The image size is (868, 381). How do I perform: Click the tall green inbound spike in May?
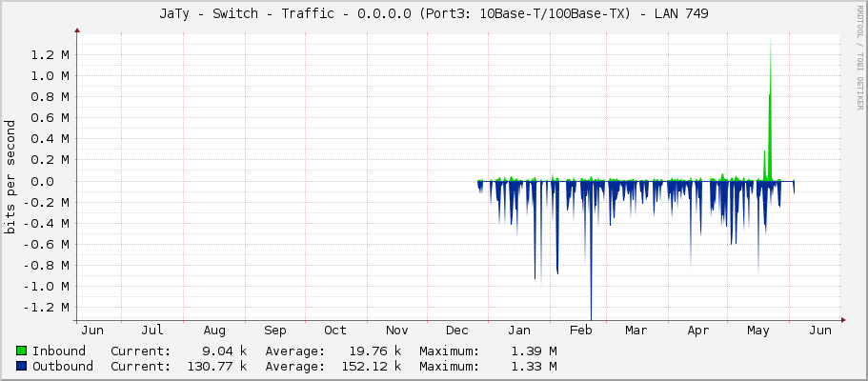[x=770, y=110]
